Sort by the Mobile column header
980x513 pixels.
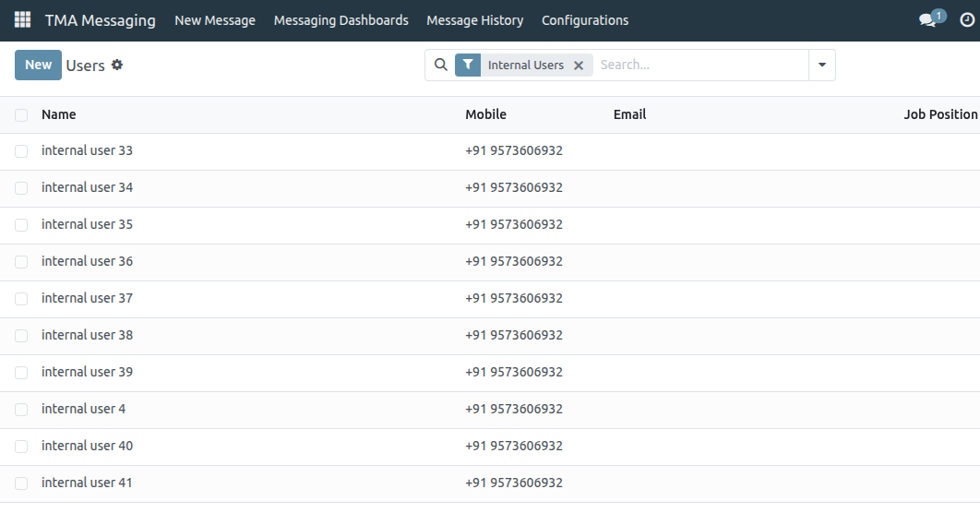[485, 114]
